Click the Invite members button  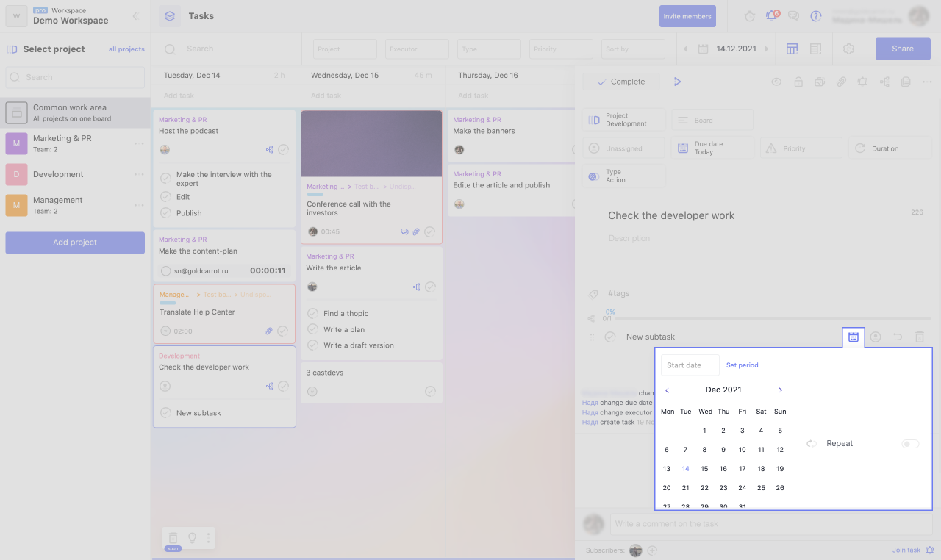[687, 16]
